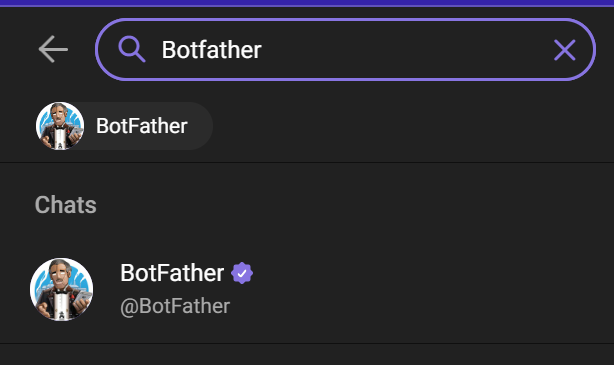
Task: Click blank area right of the BotFather chip
Action: point(411,126)
